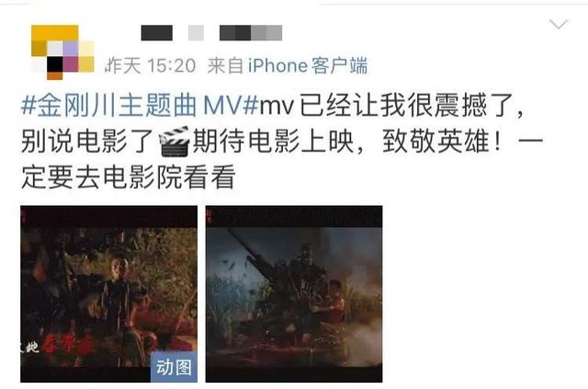Viewport: 588px width, 389px height.
Task: Open the first GIF image thumbnail
Action: [108, 294]
